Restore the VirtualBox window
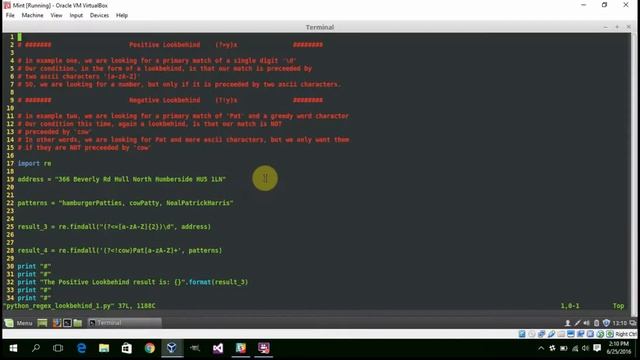 pos(604,5)
